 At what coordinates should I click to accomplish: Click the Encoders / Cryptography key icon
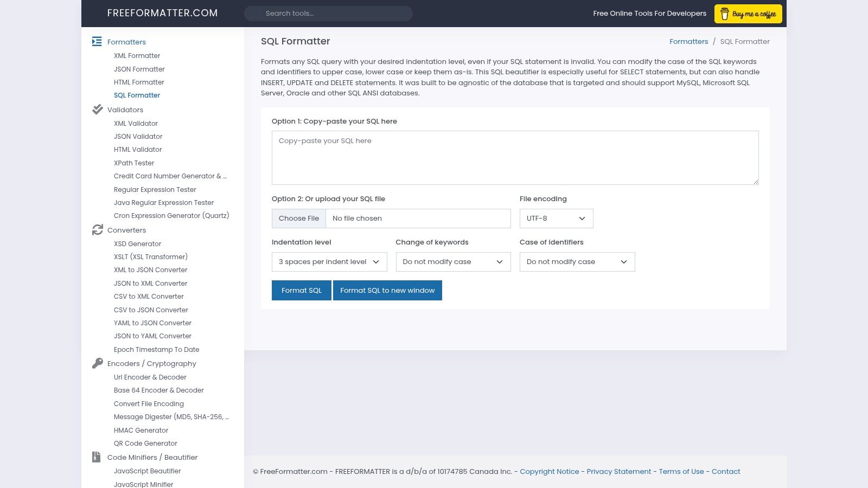click(97, 363)
